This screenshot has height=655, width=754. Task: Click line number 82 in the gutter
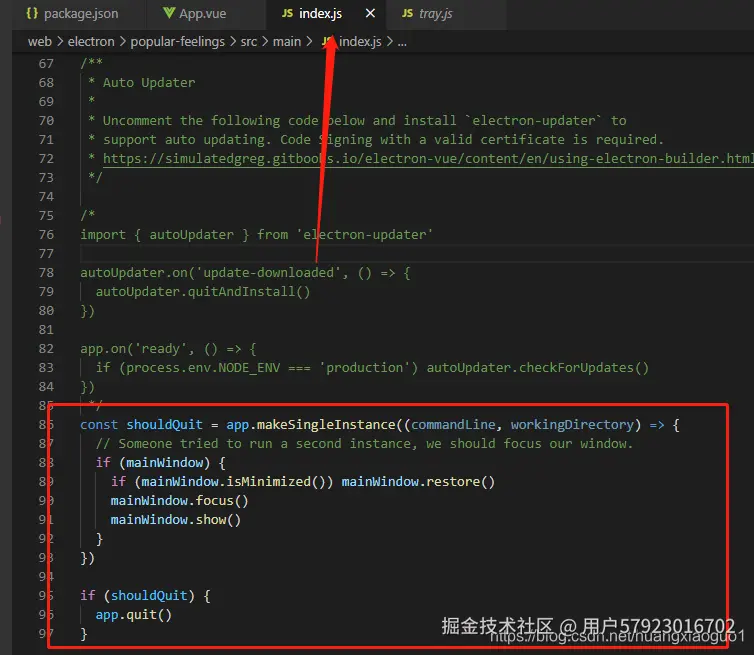click(46, 349)
